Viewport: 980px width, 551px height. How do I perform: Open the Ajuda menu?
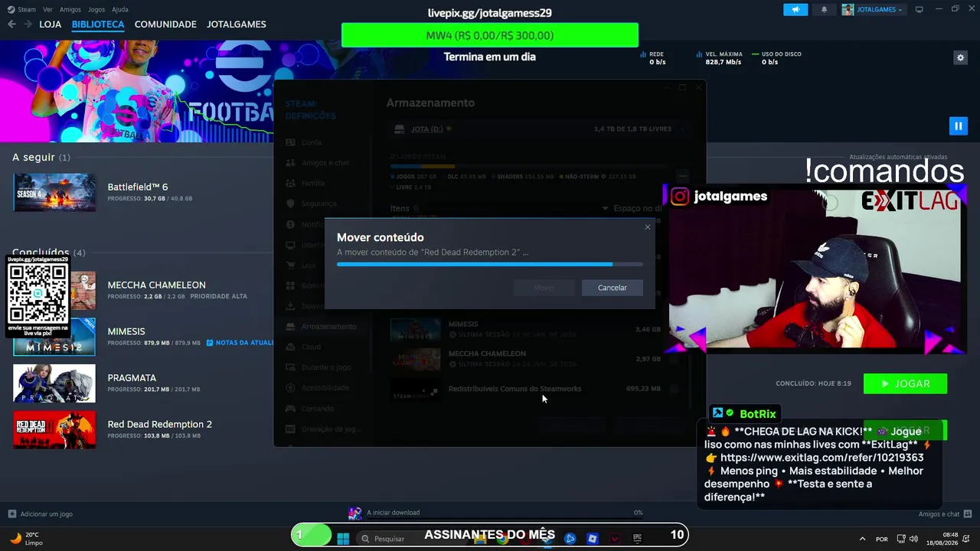point(120,9)
